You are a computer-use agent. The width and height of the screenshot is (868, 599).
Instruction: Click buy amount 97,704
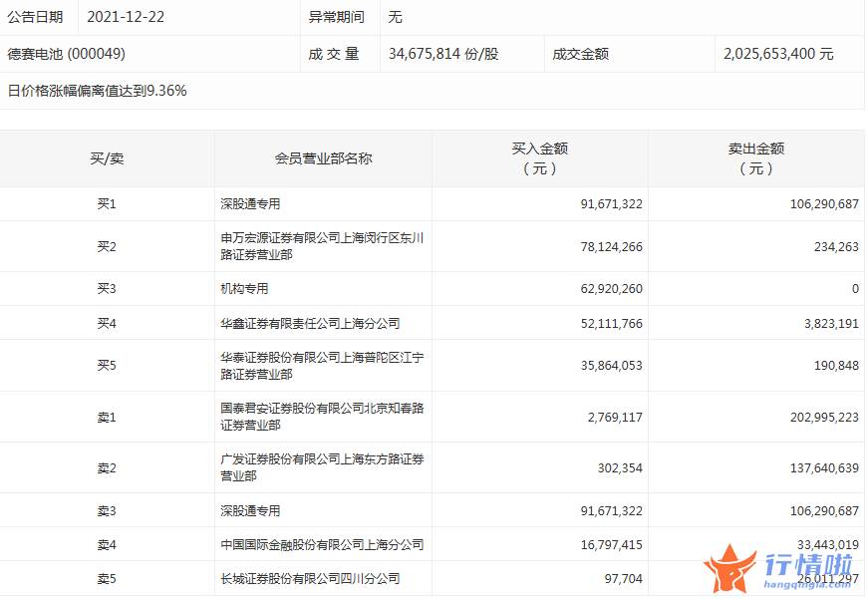pos(623,579)
